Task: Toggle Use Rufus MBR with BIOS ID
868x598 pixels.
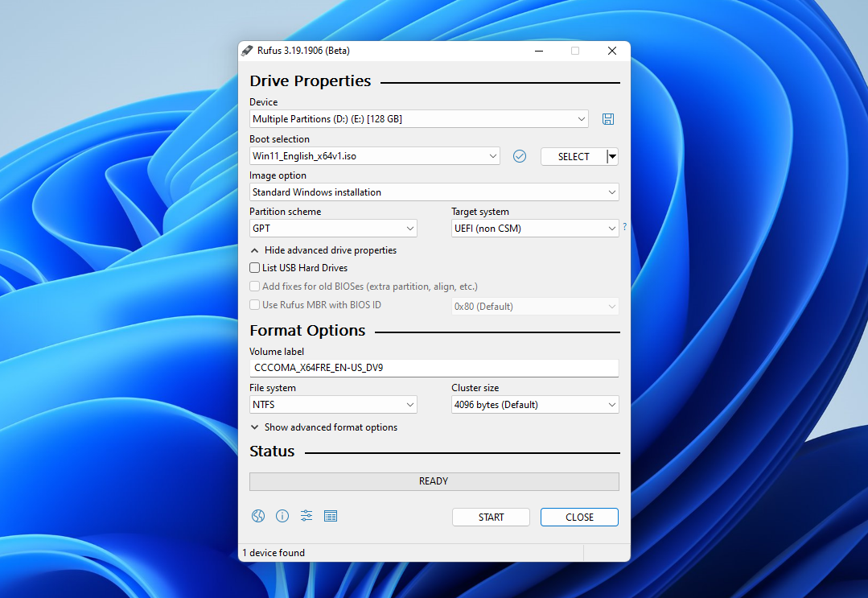Action: [254, 304]
